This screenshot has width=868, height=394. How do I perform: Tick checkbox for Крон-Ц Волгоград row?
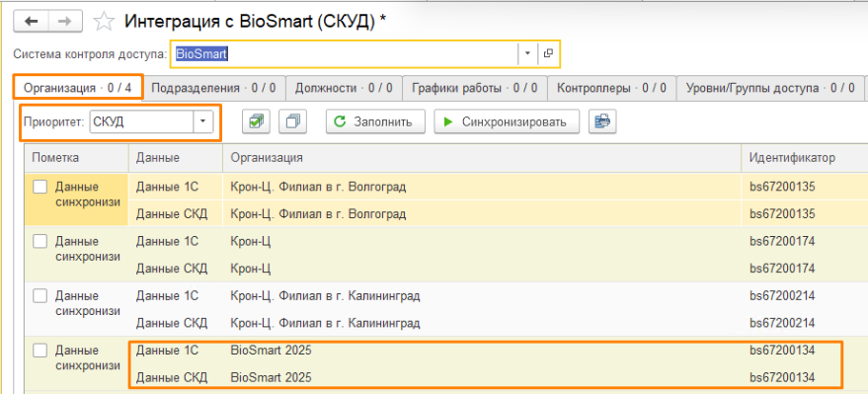coord(39,187)
